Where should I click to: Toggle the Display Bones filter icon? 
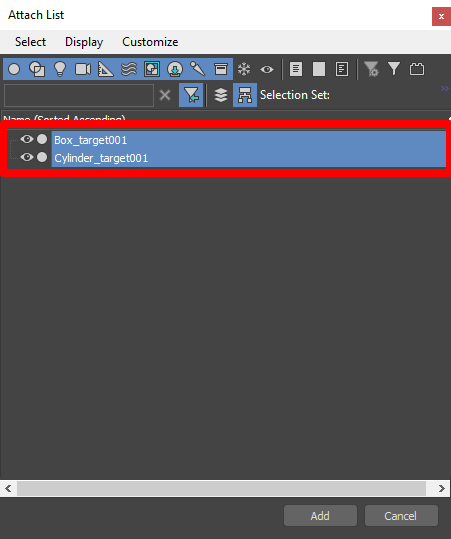point(198,69)
